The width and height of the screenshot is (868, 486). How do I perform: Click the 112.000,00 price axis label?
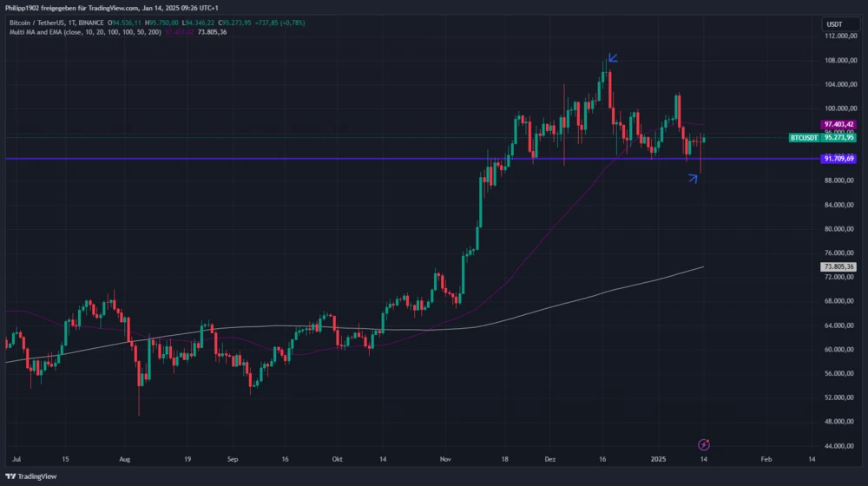840,36
